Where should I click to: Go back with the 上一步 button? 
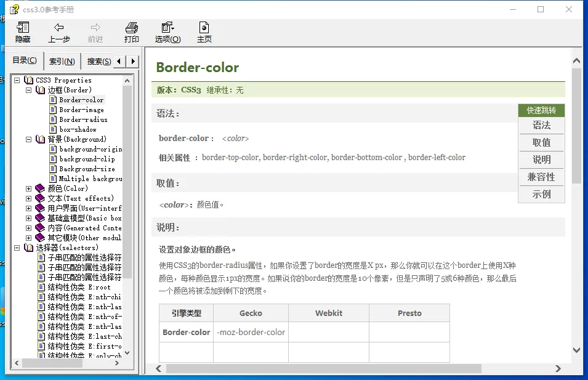point(59,32)
